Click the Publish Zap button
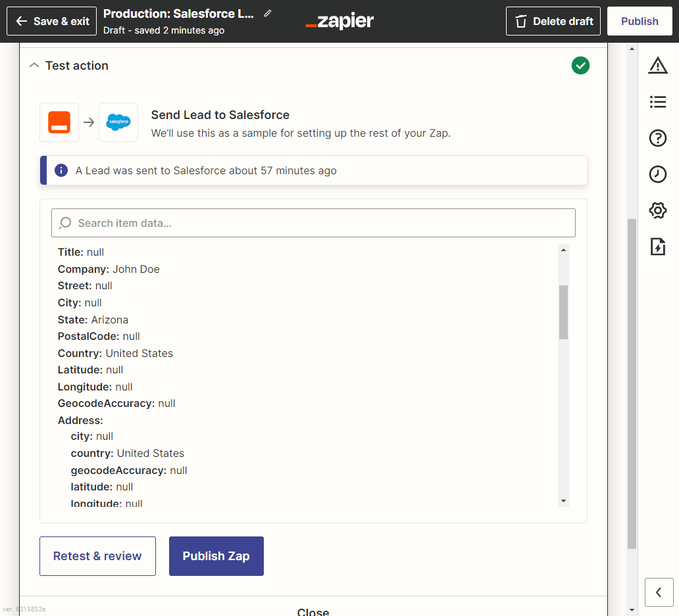Viewport: 679px width, 616px height. pos(216,556)
